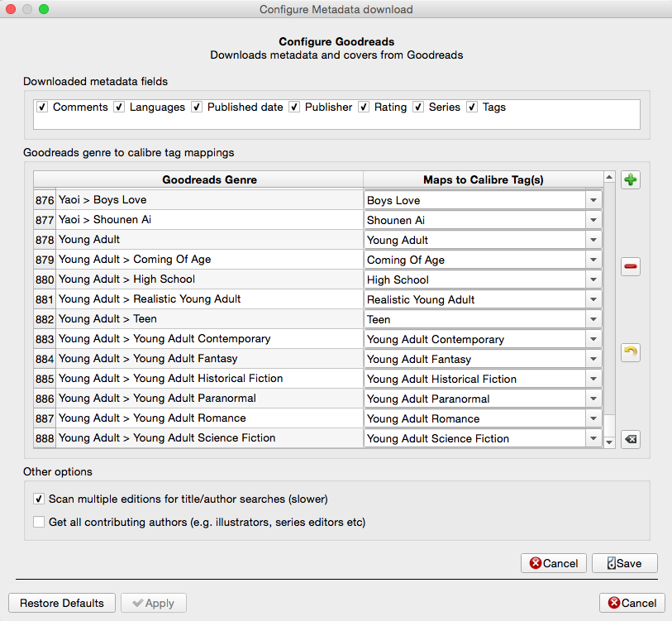The height and width of the screenshot is (621, 672).
Task: Enable Get all contributing authors option
Action: (39, 523)
